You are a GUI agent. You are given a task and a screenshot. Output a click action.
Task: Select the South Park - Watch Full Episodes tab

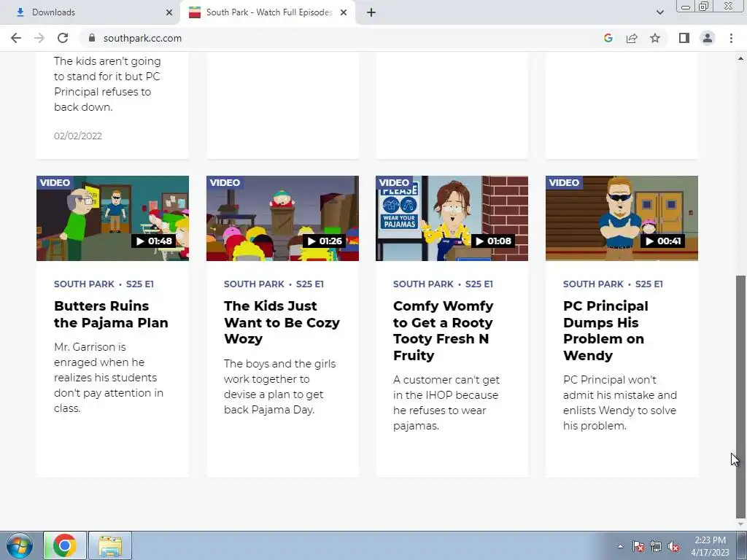(268, 12)
